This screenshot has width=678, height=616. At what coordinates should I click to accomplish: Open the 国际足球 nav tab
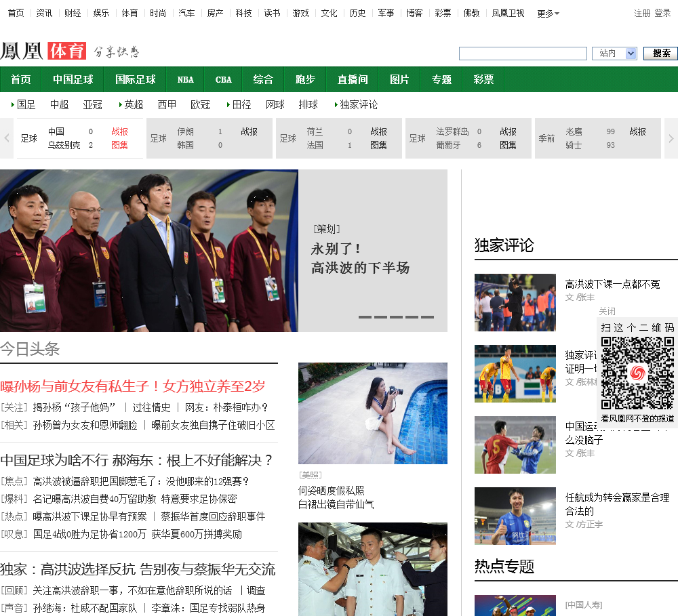coord(136,79)
